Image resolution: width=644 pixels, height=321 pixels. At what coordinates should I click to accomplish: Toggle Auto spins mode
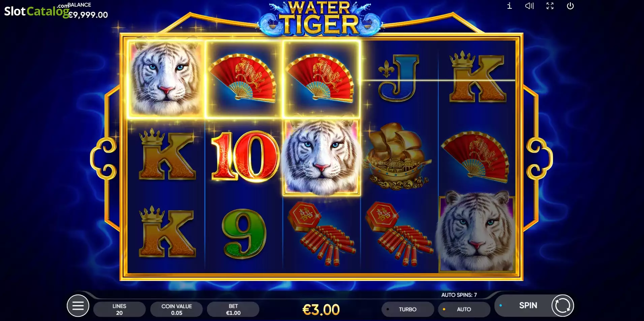click(464, 309)
